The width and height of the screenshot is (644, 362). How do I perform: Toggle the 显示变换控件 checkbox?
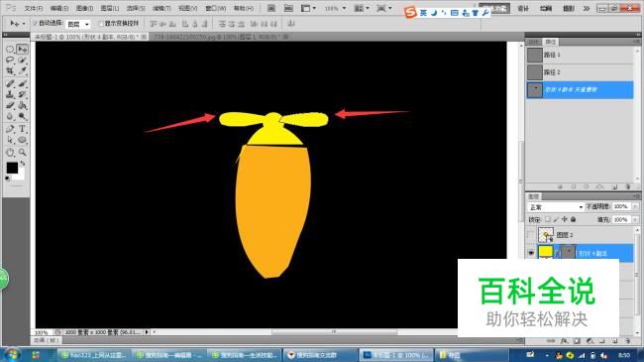coord(101,24)
